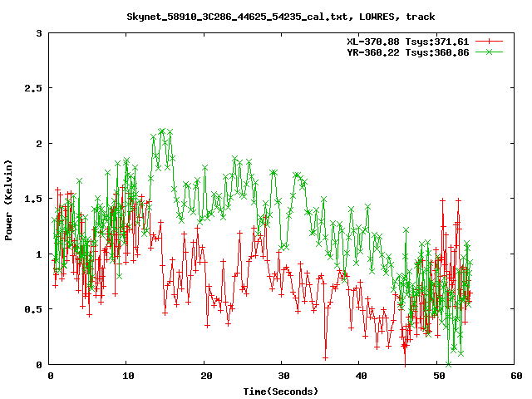532x399 pixels.
Task: Click the y-axis tick label 2
Action: [x=39, y=144]
